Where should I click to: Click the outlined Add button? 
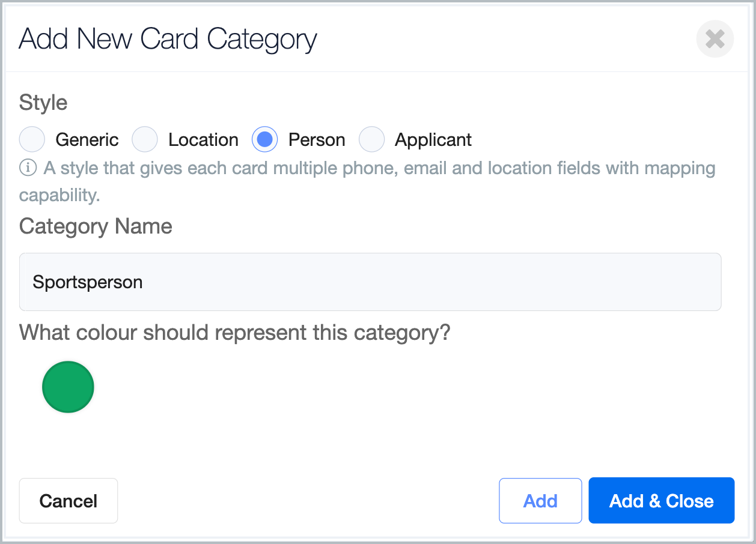coord(540,501)
